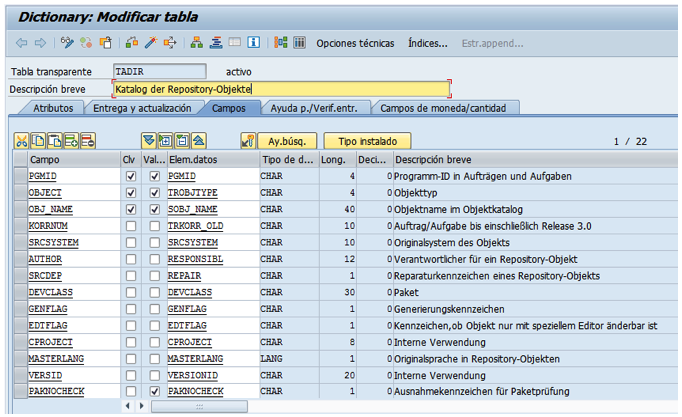Uncheck the Val checkbox for PAKNOCHECK row
This screenshot has height=417, width=682.
point(154,391)
